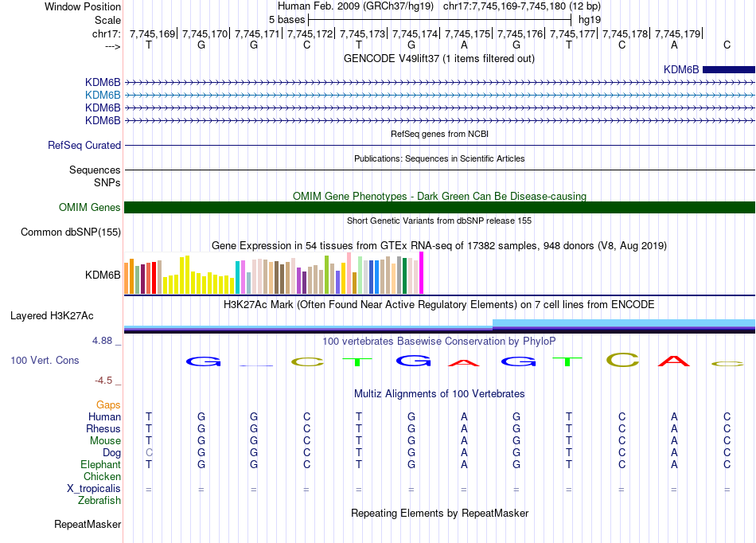Click the GTEx track label KDM6B
This screenshot has height=543, width=756.
[103, 275]
